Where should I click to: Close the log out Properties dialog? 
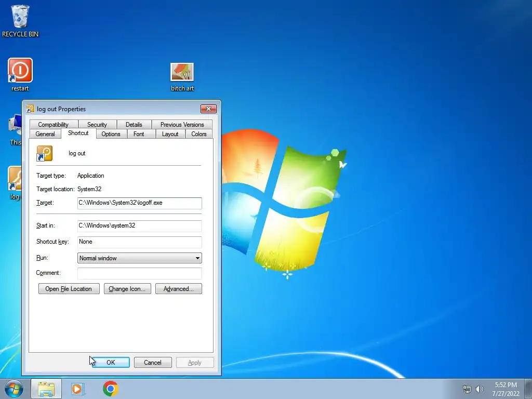[x=209, y=109]
